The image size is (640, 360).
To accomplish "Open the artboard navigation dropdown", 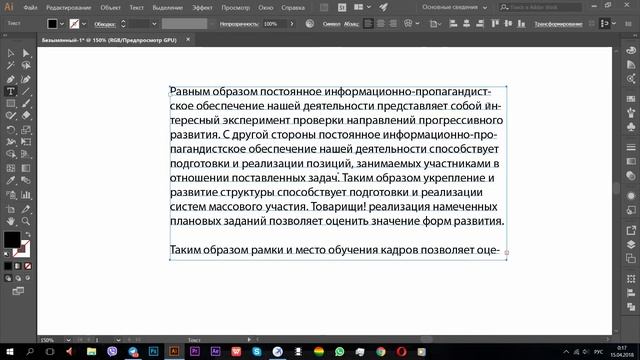I will click(x=118, y=340).
